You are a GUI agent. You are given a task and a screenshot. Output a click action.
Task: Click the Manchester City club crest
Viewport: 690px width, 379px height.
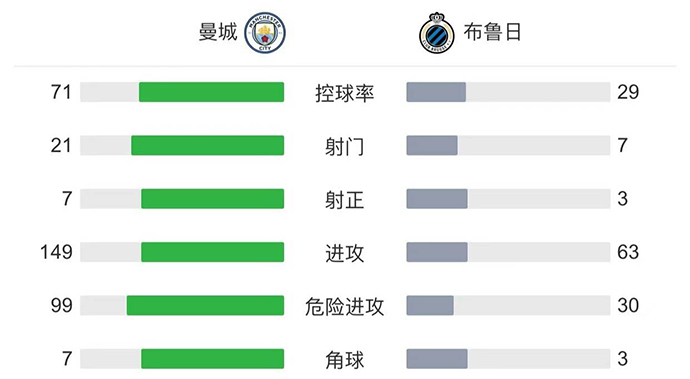click(x=265, y=33)
